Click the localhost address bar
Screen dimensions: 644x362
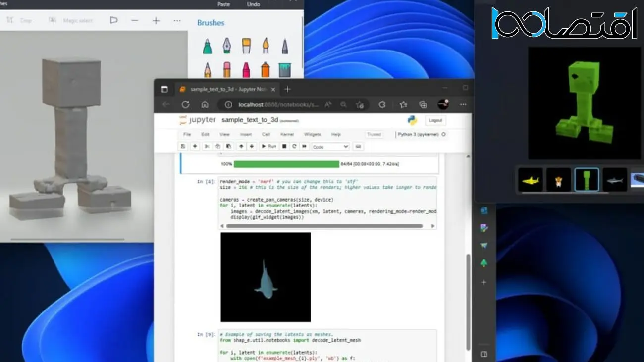[x=277, y=104]
